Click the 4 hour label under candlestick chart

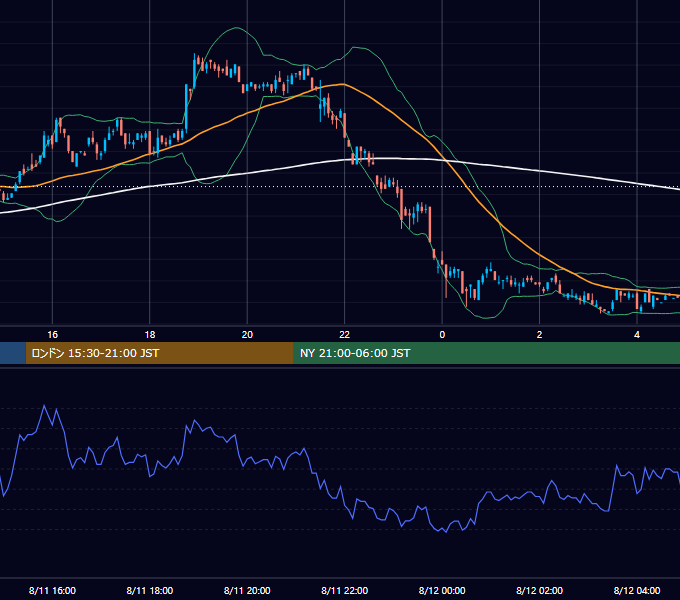click(x=637, y=335)
